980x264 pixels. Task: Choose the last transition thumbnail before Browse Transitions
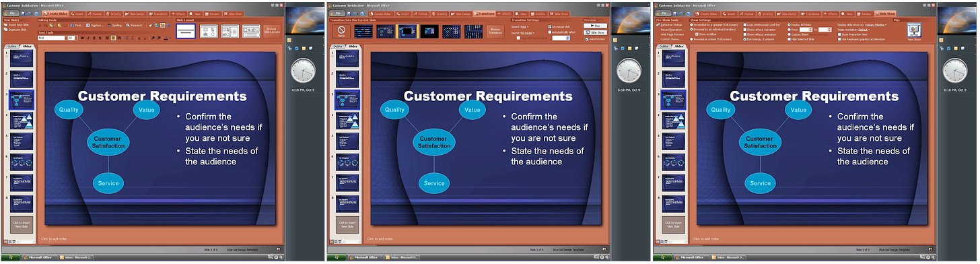473,32
